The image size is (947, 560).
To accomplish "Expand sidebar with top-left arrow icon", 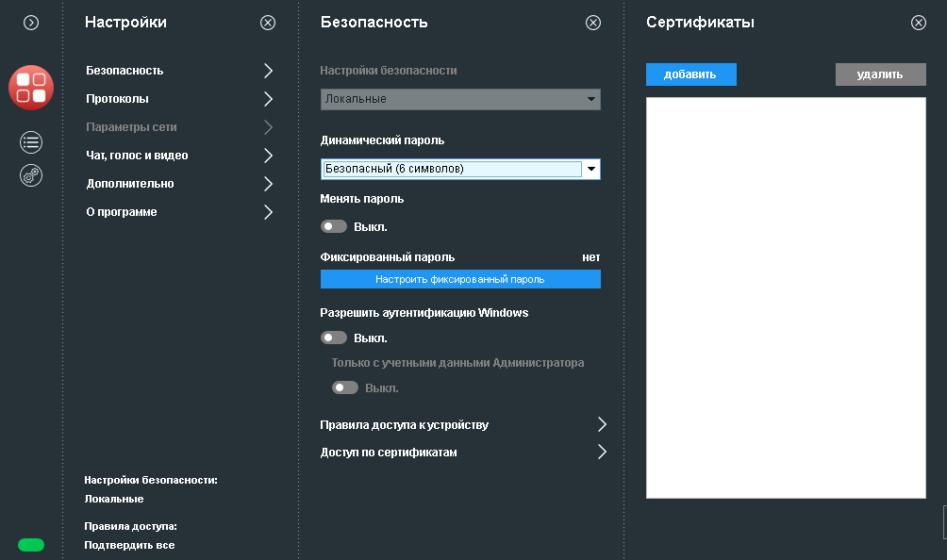I will click(x=31, y=23).
